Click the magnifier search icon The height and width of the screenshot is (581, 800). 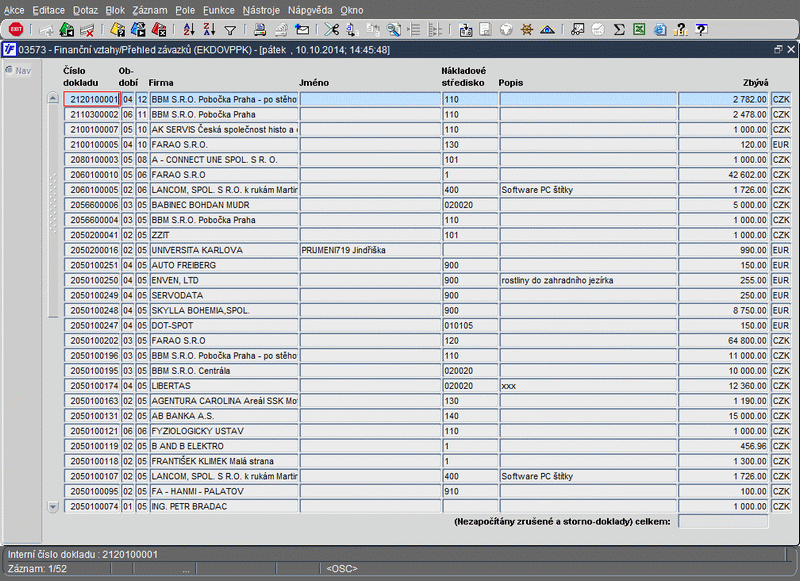pos(393,30)
